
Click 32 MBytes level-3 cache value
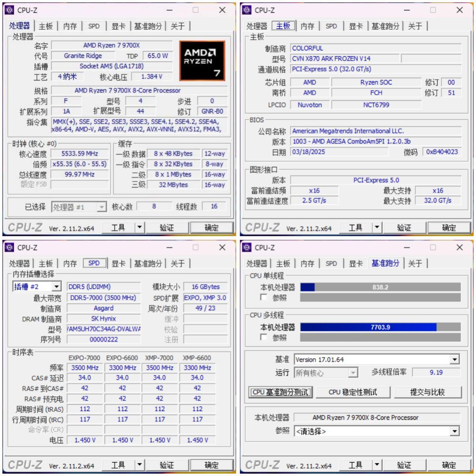(173, 184)
